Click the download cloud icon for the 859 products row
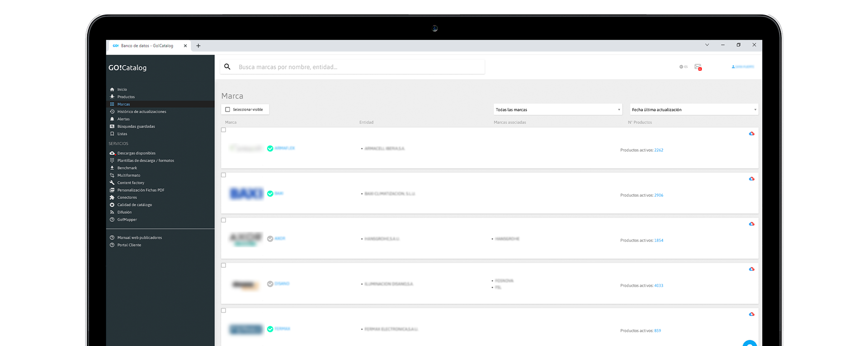Viewport: 868px width, 346px height. pos(751,314)
